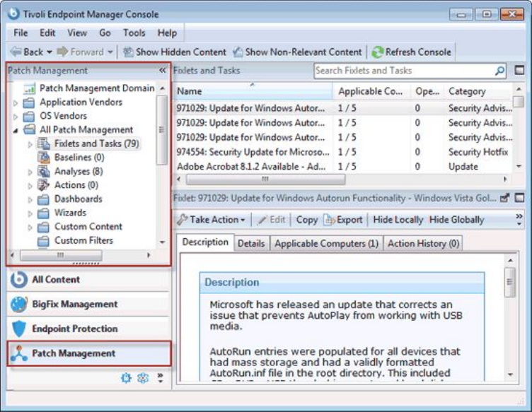Collapse the Patch Management navigation panel
The image size is (532, 412).
(x=162, y=70)
